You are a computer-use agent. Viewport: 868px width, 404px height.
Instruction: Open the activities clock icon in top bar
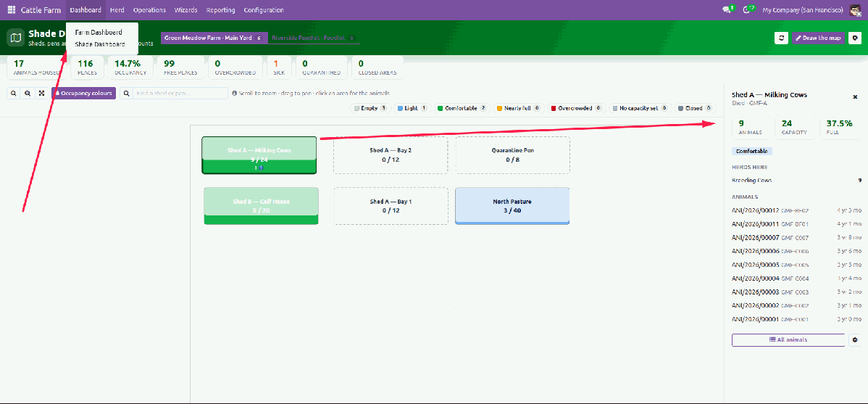tap(747, 10)
